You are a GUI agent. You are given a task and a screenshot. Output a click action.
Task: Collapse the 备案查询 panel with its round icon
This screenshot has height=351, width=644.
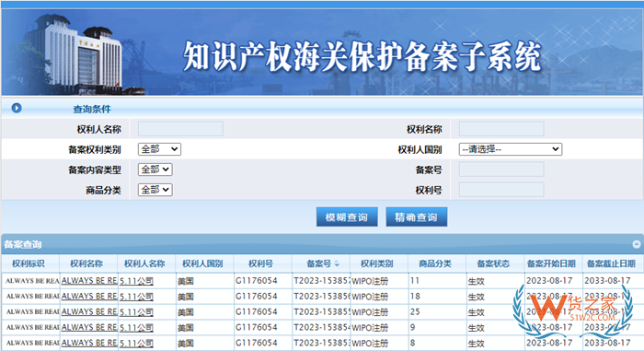pyautogui.click(x=637, y=244)
